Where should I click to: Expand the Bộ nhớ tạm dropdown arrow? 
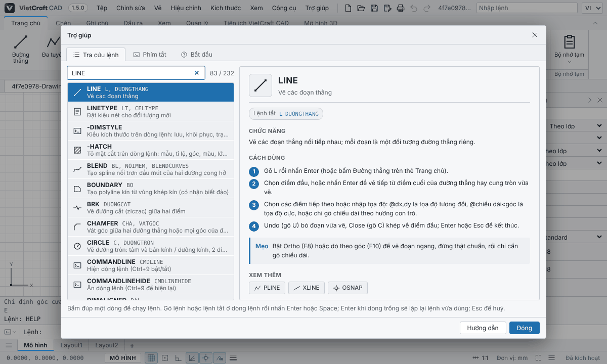[x=569, y=62]
